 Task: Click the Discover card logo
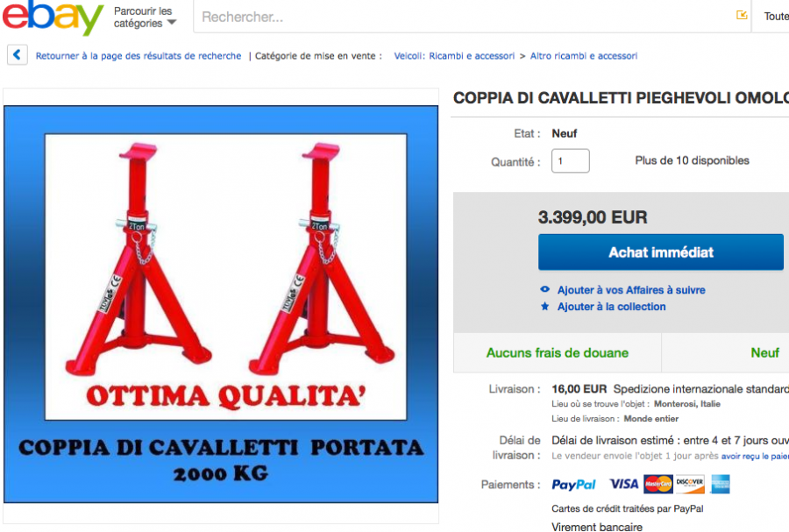pos(690,484)
